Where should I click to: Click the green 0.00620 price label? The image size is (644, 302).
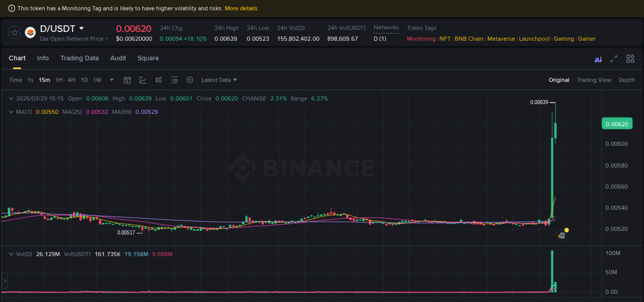617,124
